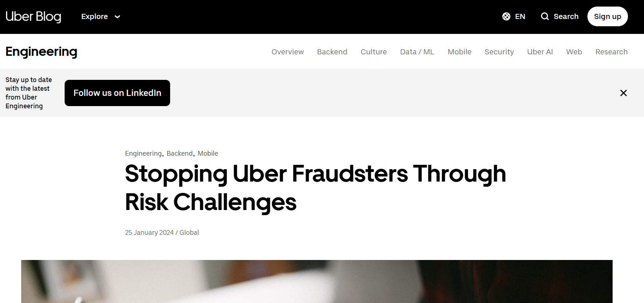Select the EN language option
Viewport: 644px width, 303px height.
pyautogui.click(x=520, y=16)
